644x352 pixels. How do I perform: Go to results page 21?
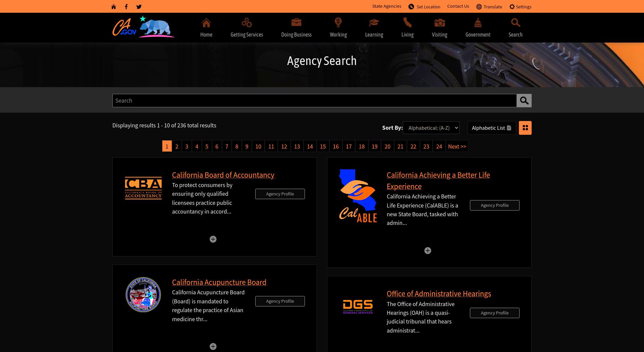pyautogui.click(x=400, y=146)
